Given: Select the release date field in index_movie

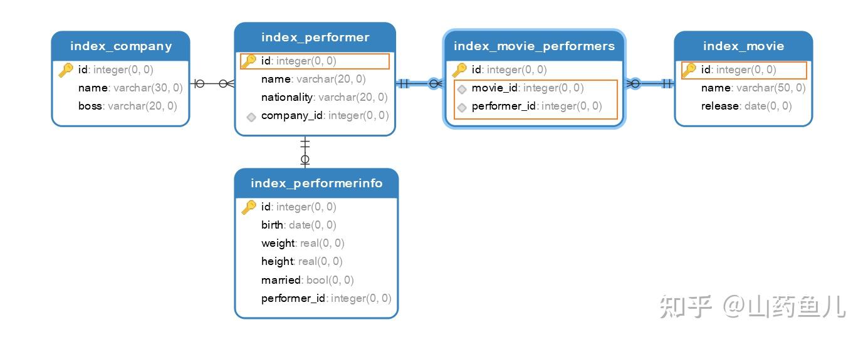Looking at the screenshot, I should (x=746, y=106).
